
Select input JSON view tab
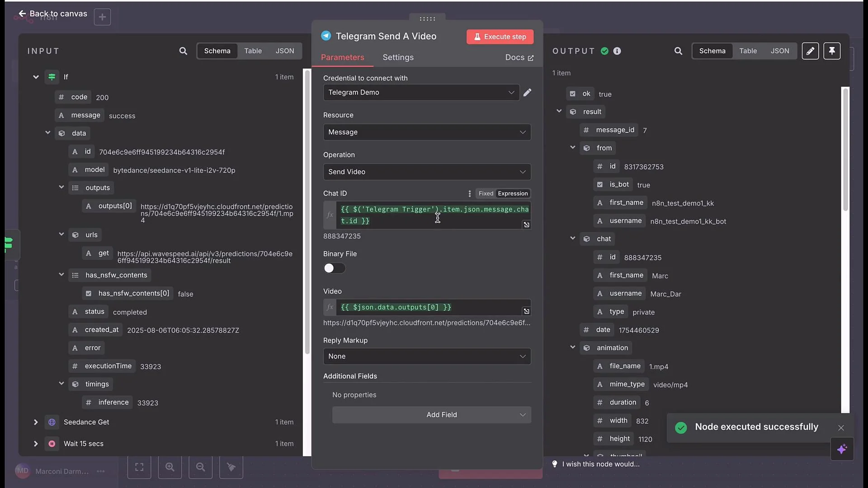coord(285,51)
